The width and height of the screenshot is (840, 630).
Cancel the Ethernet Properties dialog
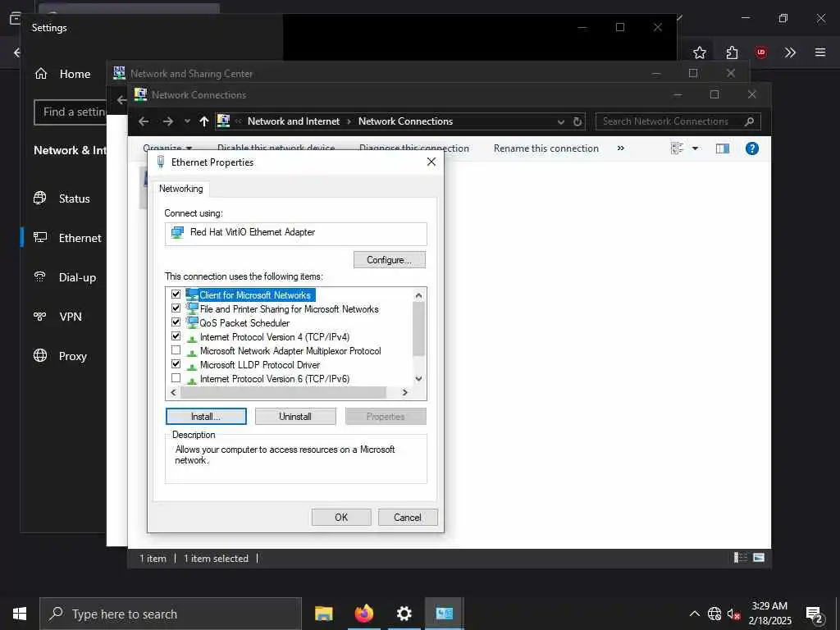pos(408,518)
